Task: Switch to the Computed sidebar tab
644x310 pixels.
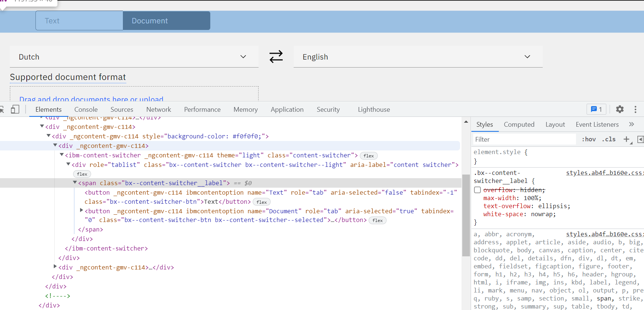Action: (519, 125)
